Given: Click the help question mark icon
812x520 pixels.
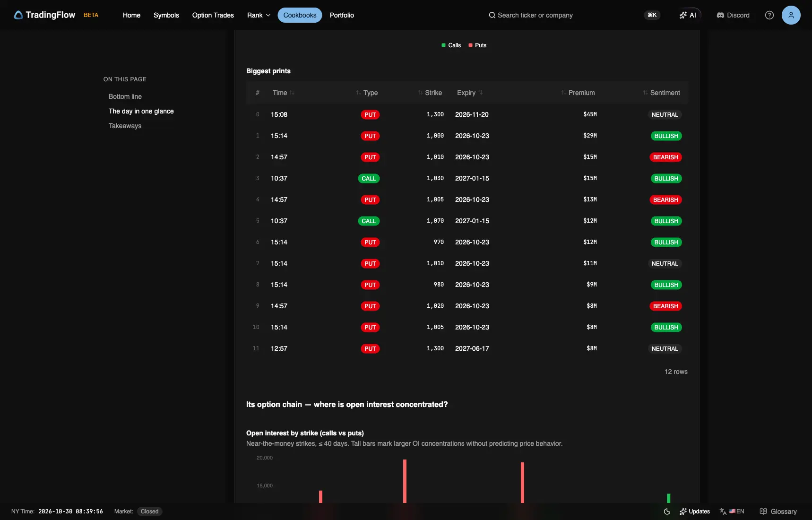Looking at the screenshot, I should 769,15.
